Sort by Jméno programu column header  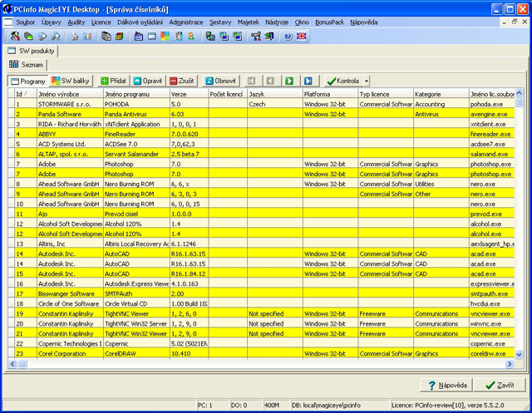coord(136,94)
